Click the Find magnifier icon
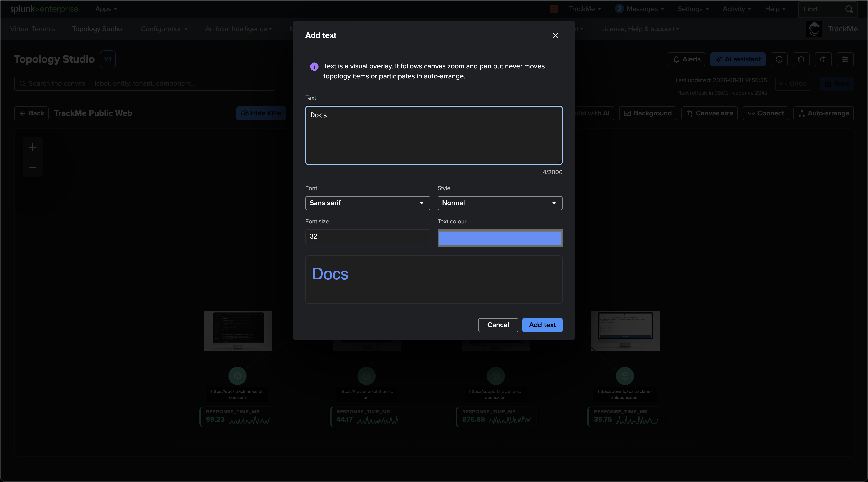This screenshot has width=868, height=482. 849,9
